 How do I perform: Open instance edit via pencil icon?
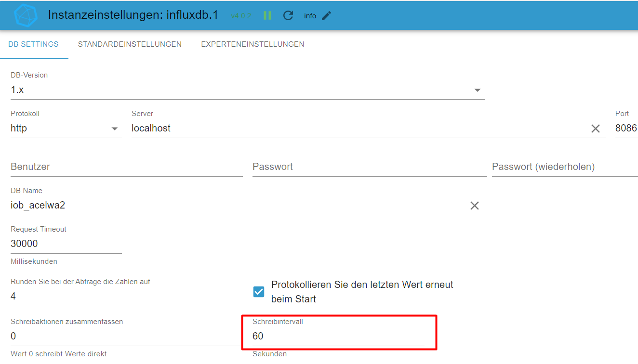[x=327, y=15]
